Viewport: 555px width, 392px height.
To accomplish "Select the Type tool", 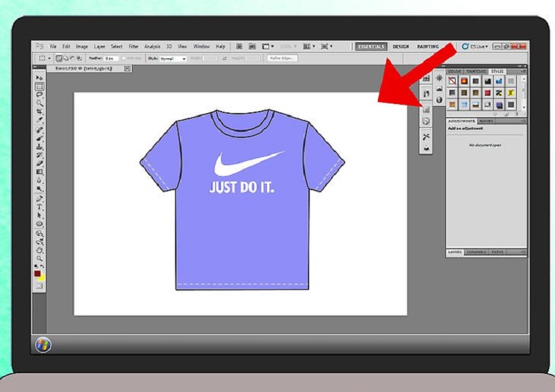I will pyautogui.click(x=40, y=207).
